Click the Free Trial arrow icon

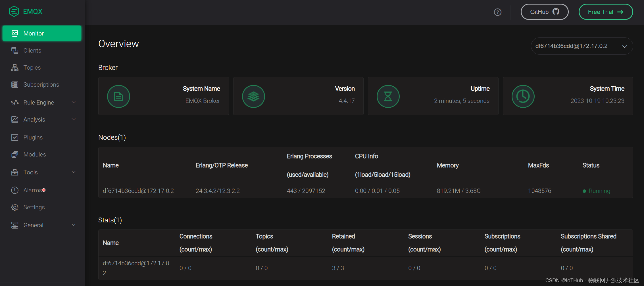tap(620, 12)
